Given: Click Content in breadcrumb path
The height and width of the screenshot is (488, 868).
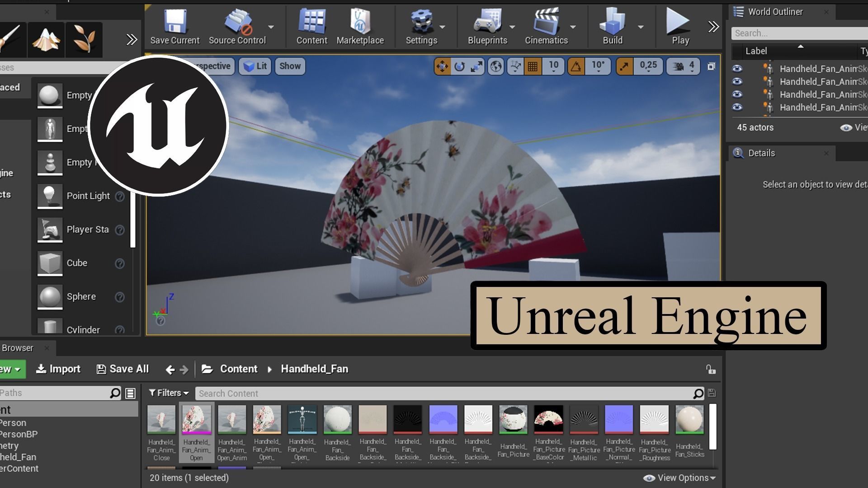Looking at the screenshot, I should pyautogui.click(x=238, y=369).
